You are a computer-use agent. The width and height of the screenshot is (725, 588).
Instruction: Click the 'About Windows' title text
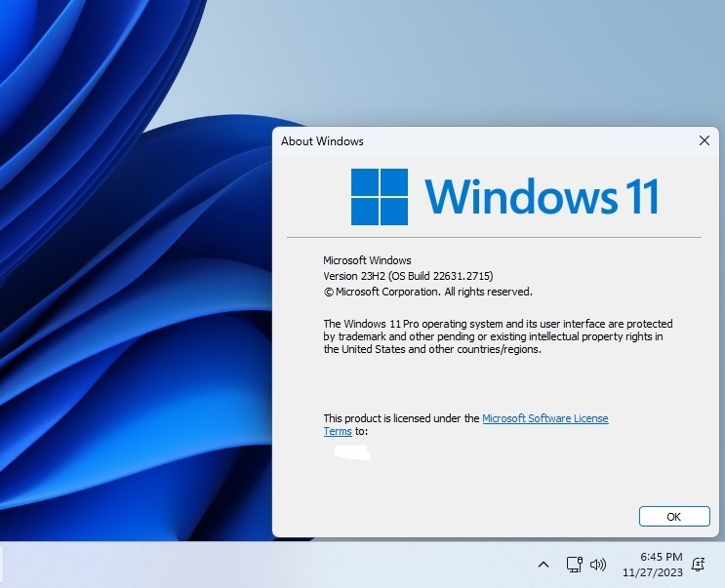coord(322,140)
